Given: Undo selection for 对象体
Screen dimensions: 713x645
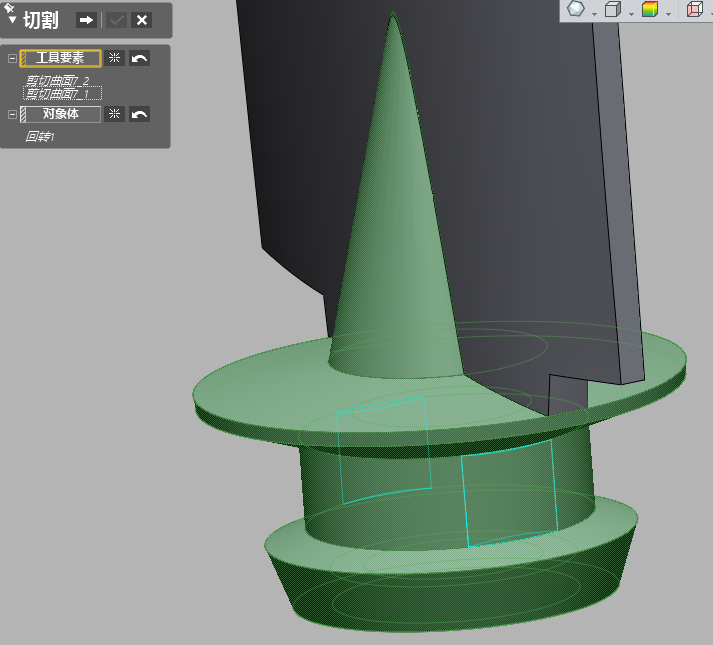Looking at the screenshot, I should tap(140, 115).
